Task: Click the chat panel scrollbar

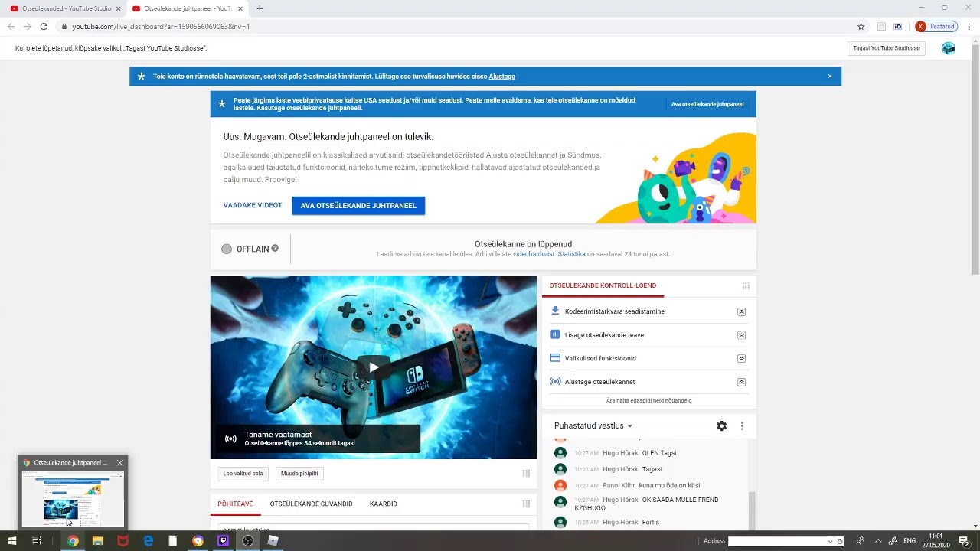Action: [x=752, y=510]
